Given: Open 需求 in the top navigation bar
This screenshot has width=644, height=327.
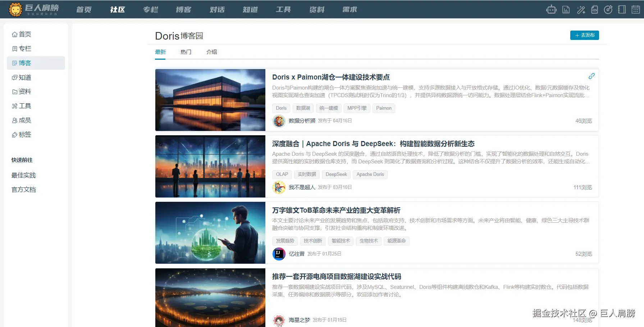Looking at the screenshot, I should pyautogui.click(x=350, y=9).
